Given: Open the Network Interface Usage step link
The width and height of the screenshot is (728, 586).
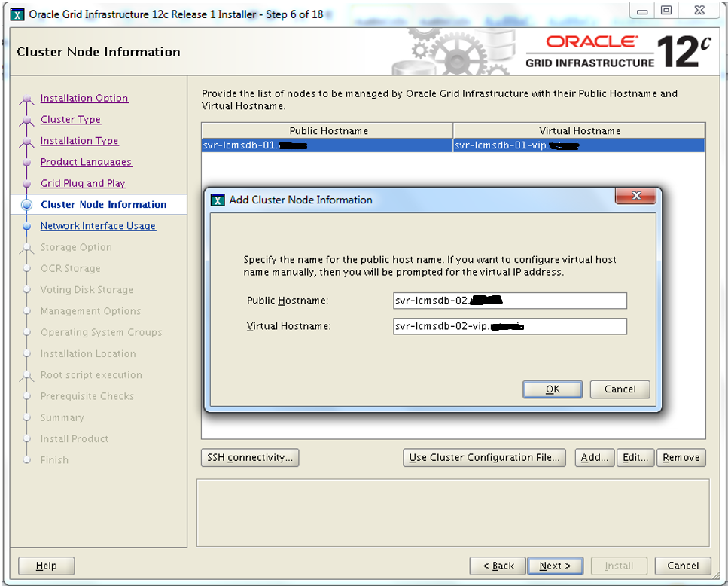Looking at the screenshot, I should 98,226.
